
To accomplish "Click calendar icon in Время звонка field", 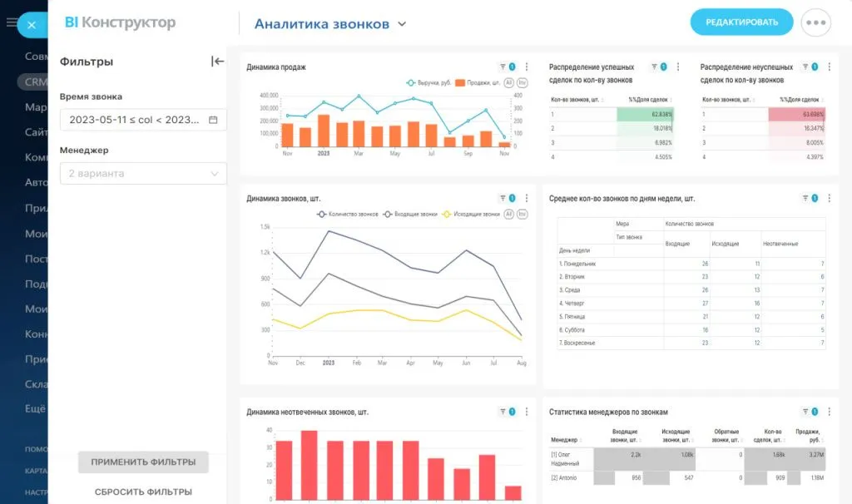I will pos(213,120).
